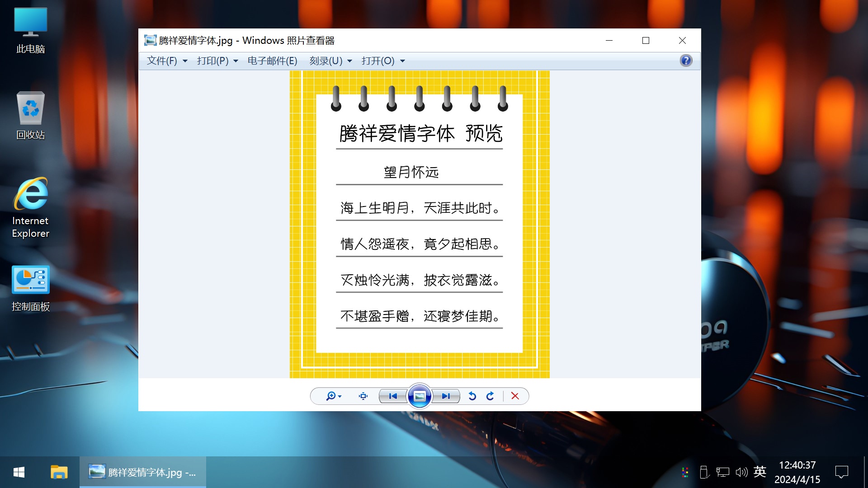Select the 此电脑 desktop icon
Image resolution: width=868 pixels, height=488 pixels.
pos(31,31)
